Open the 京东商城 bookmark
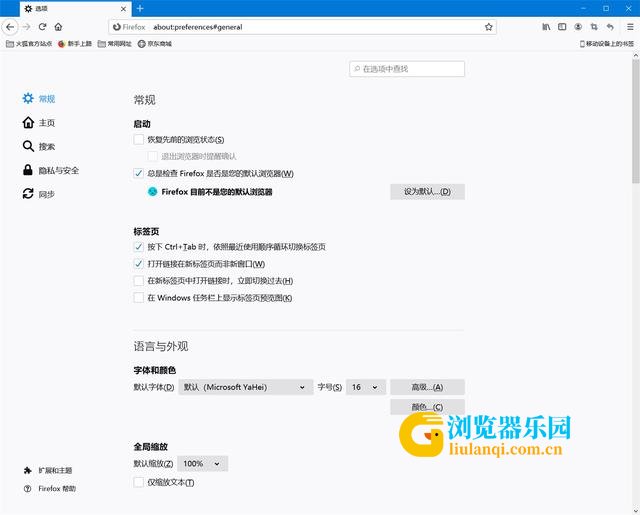 click(155, 44)
